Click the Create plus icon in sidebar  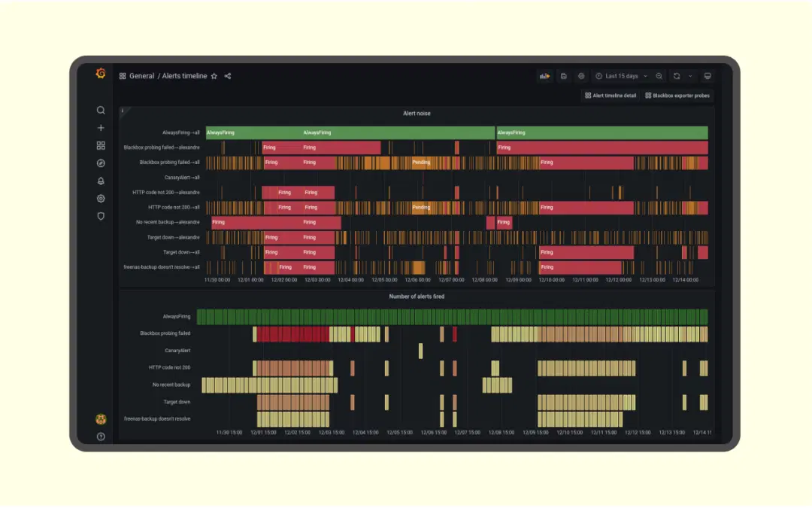click(x=101, y=128)
